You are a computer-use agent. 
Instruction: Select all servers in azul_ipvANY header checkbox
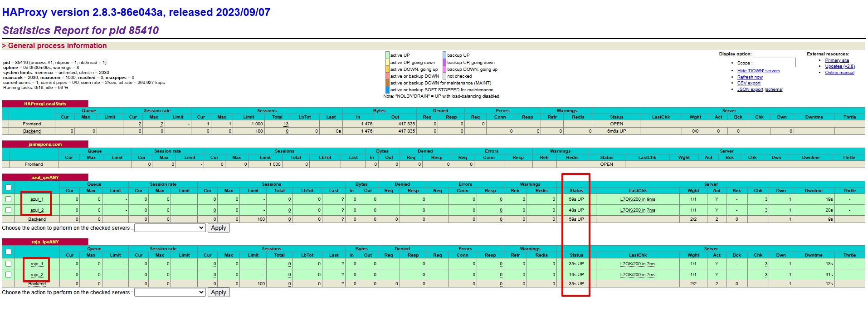[8, 187]
